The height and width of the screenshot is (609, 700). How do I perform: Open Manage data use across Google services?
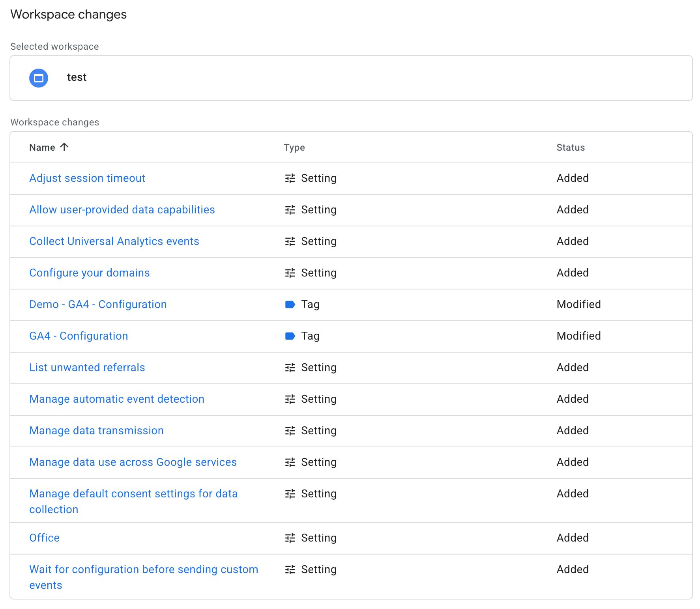133,462
